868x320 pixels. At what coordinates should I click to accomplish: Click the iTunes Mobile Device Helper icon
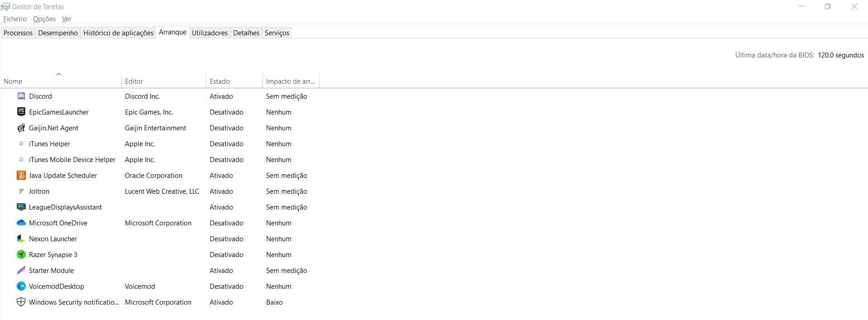21,159
